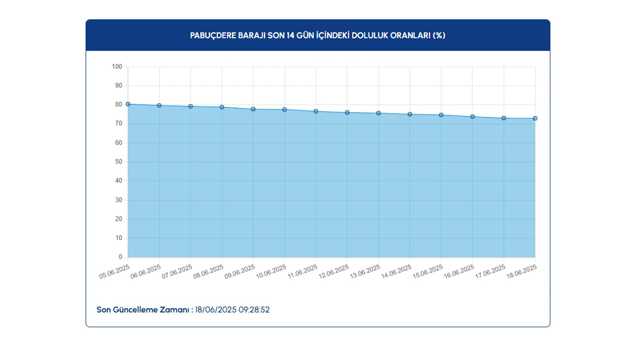Select the data point for 15.06.2025
Screen dimensions: 644x362
441,115
